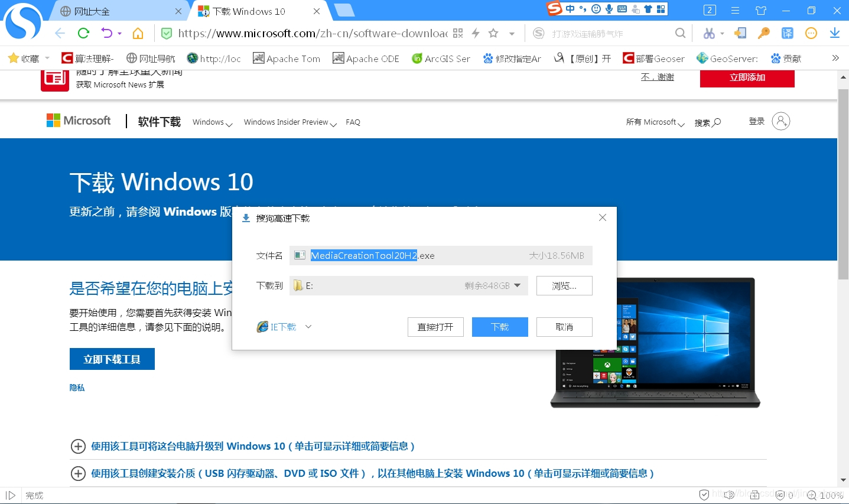Screen dimensions: 849x504
Task: Click the 不，谢谢 link
Action: 658,77
